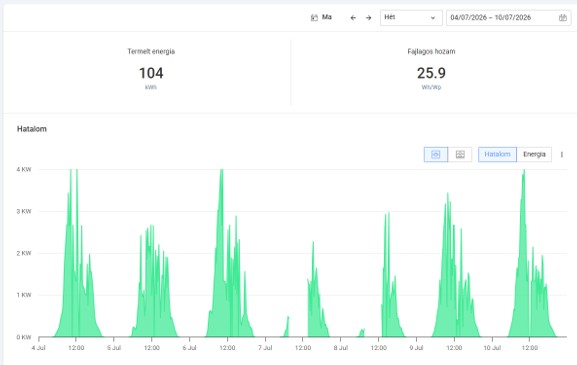This screenshot has width=577, height=365.
Task: Click the next period right arrow
Action: pos(368,18)
